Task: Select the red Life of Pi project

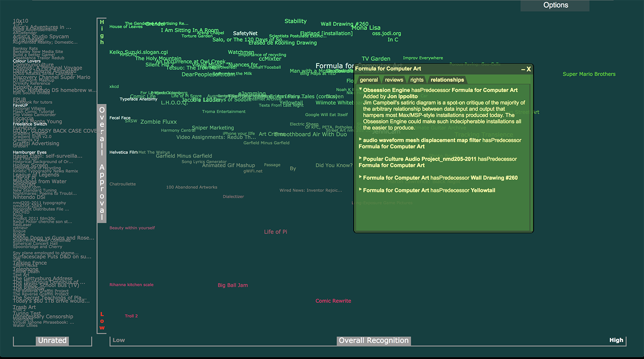Action: coord(275,232)
